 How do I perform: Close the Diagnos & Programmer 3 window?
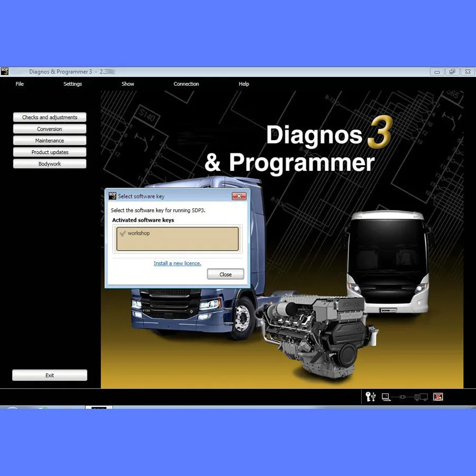[x=468, y=71]
